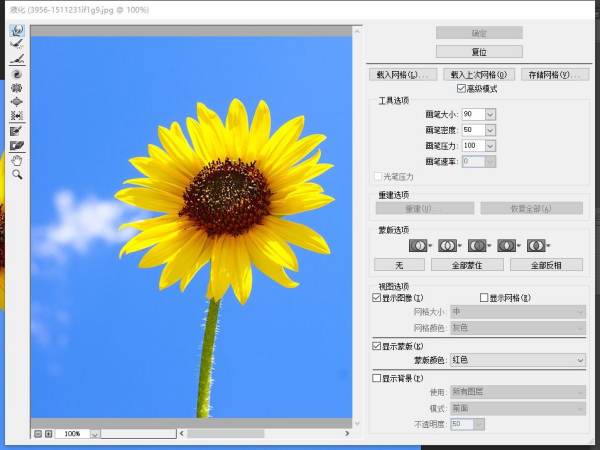Viewport: 600px width, 450px height.
Task: Select the Forward Warp tool
Action: [x=16, y=30]
